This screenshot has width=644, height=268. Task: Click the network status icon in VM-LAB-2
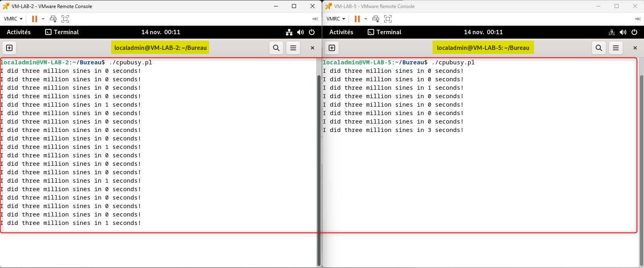pos(289,32)
